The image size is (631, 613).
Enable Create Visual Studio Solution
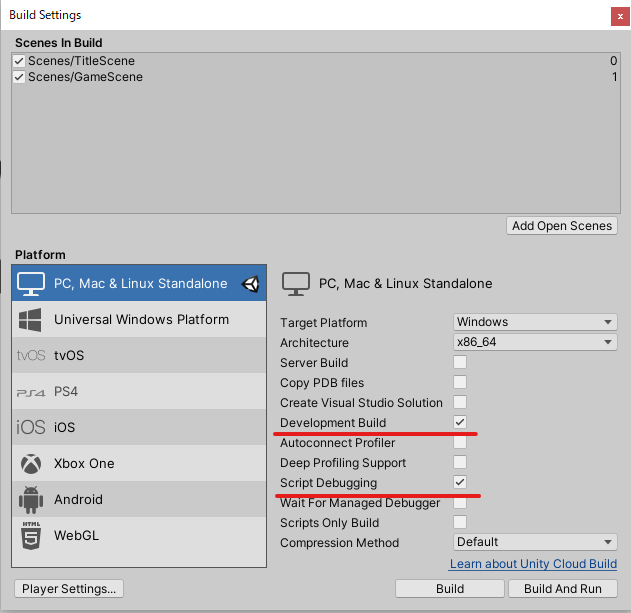tap(460, 402)
